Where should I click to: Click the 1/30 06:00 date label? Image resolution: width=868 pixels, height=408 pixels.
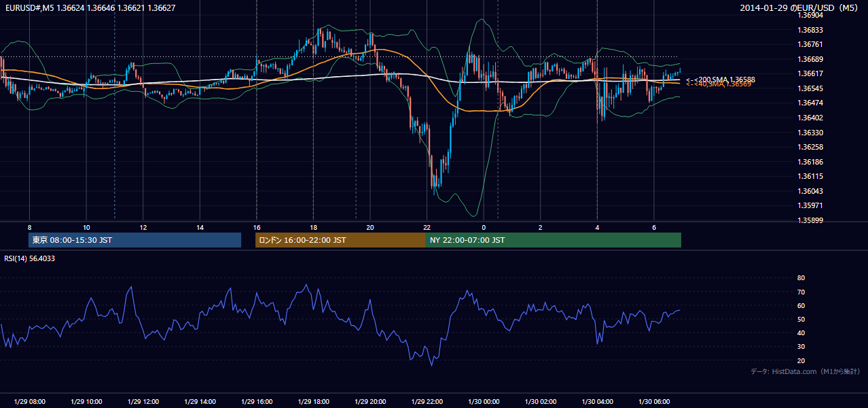click(654, 402)
